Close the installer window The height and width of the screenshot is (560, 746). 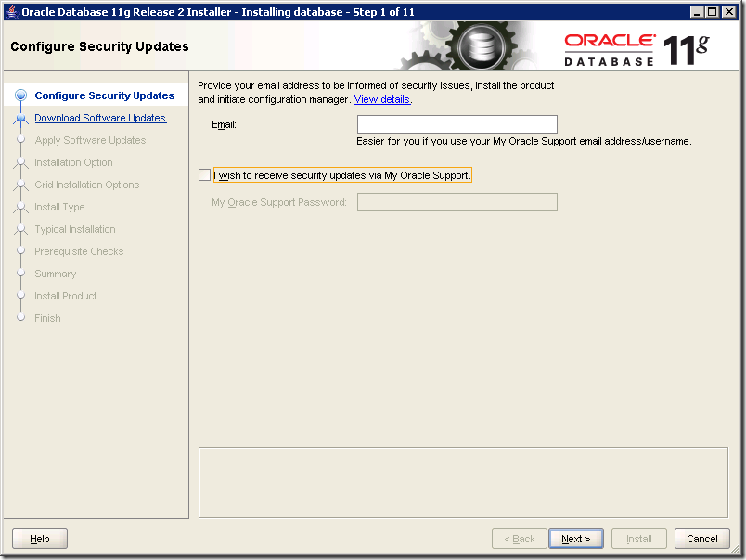pyautogui.click(x=728, y=12)
